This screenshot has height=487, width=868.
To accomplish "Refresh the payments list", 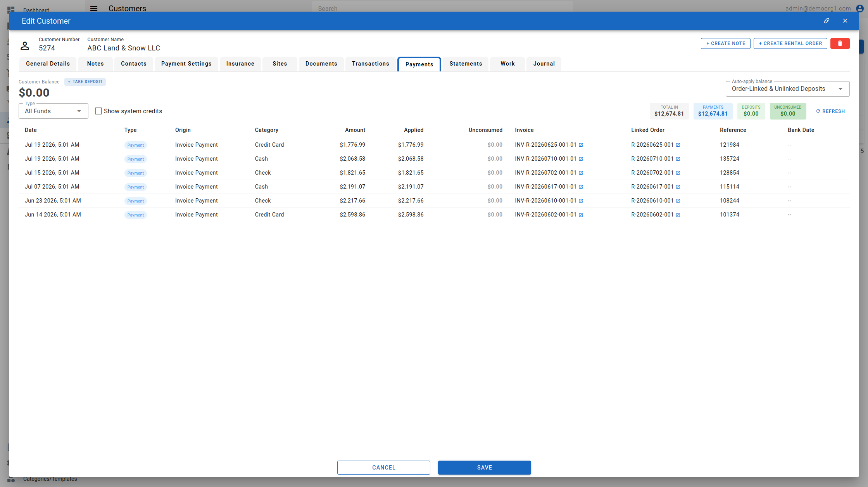I will [830, 111].
